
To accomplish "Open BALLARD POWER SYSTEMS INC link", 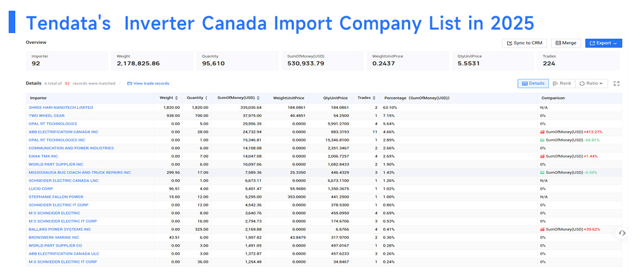I will pos(60,229).
